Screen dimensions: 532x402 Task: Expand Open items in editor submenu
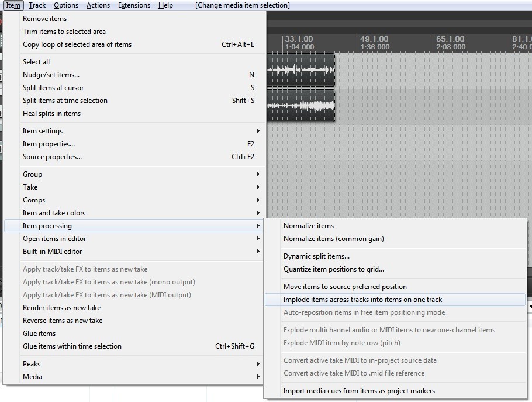(x=134, y=239)
